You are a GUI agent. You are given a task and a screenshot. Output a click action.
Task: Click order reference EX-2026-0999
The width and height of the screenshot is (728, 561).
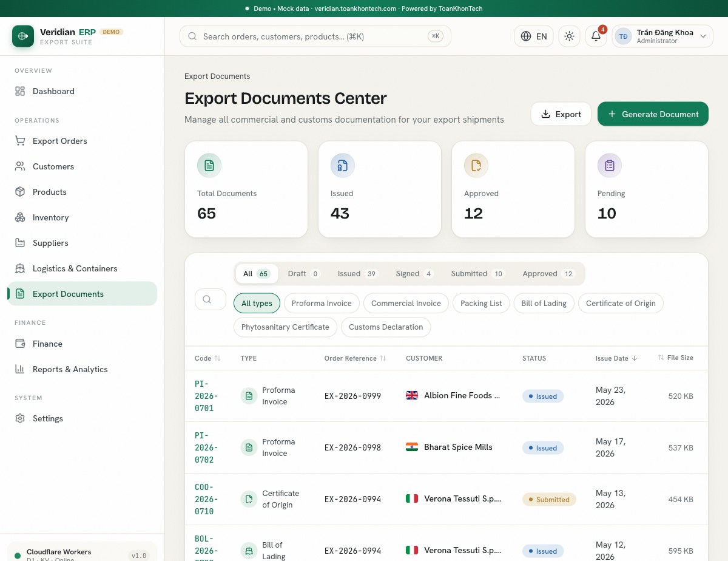[352, 396]
